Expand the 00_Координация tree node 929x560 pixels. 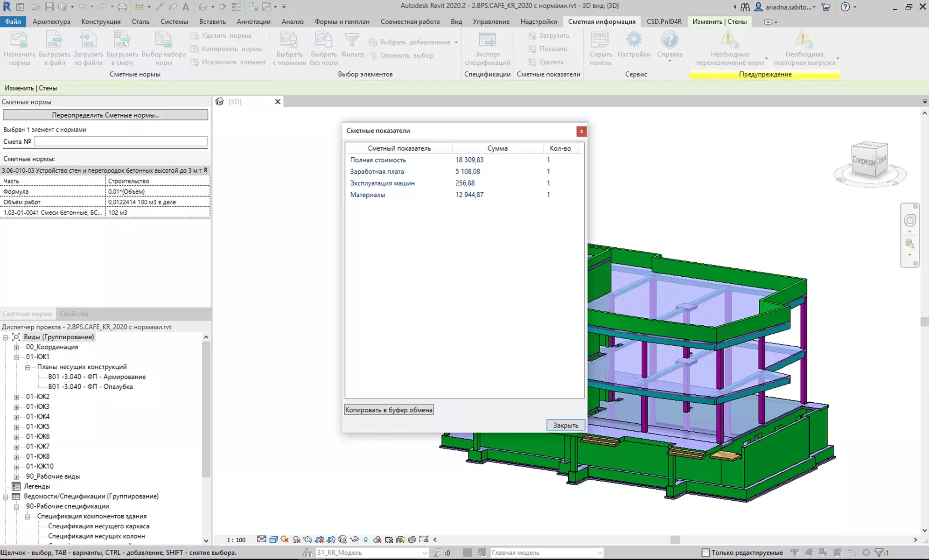click(x=16, y=347)
